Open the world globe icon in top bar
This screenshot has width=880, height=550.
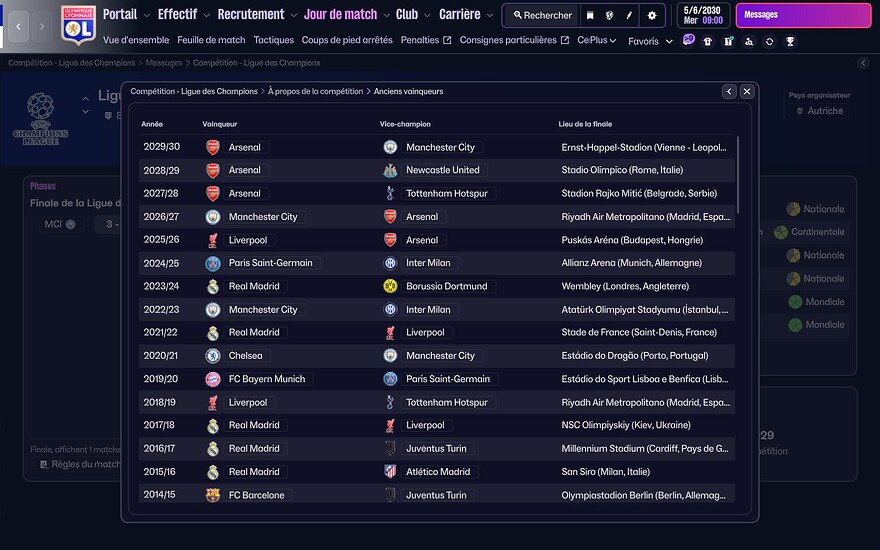tap(609, 16)
